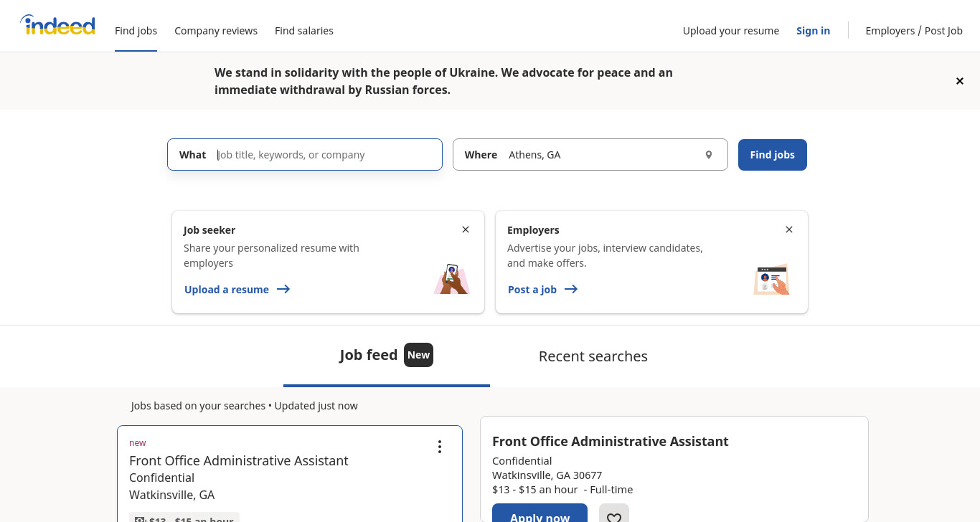
Task: Close the Job seeker card
Action: point(466,229)
